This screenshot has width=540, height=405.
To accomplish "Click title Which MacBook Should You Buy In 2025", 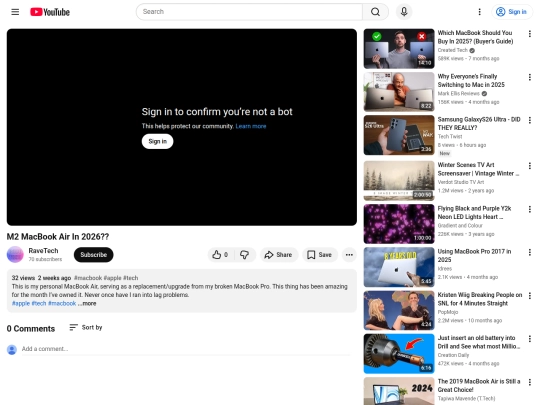I will coord(475,37).
